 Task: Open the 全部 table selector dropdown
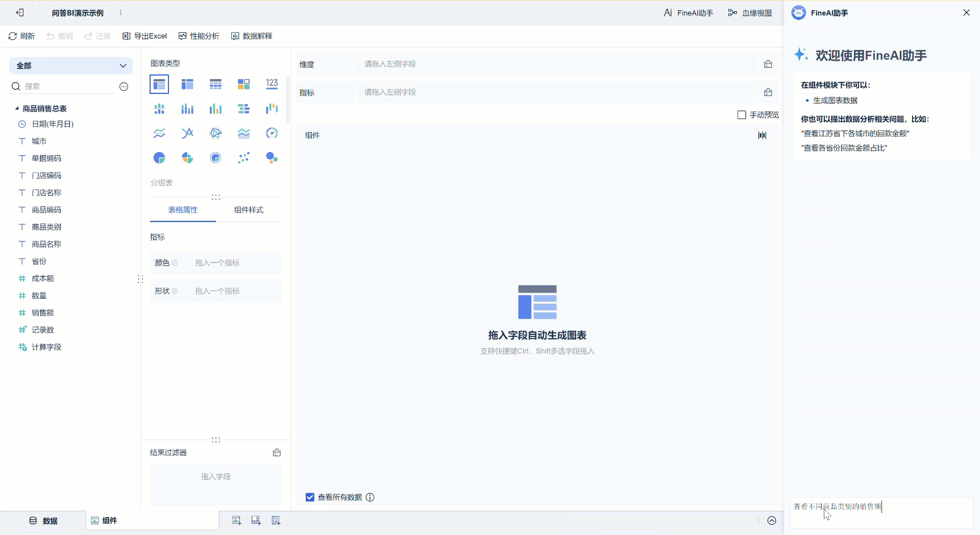pyautogui.click(x=71, y=65)
